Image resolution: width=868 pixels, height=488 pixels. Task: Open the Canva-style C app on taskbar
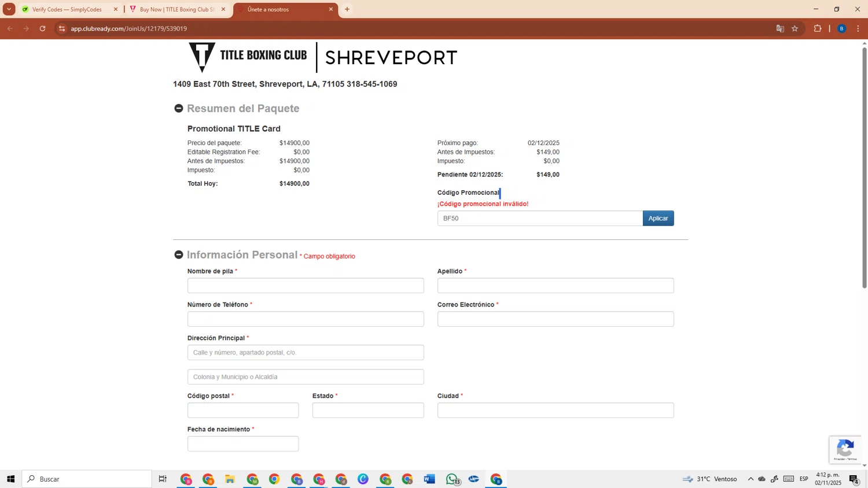click(363, 479)
